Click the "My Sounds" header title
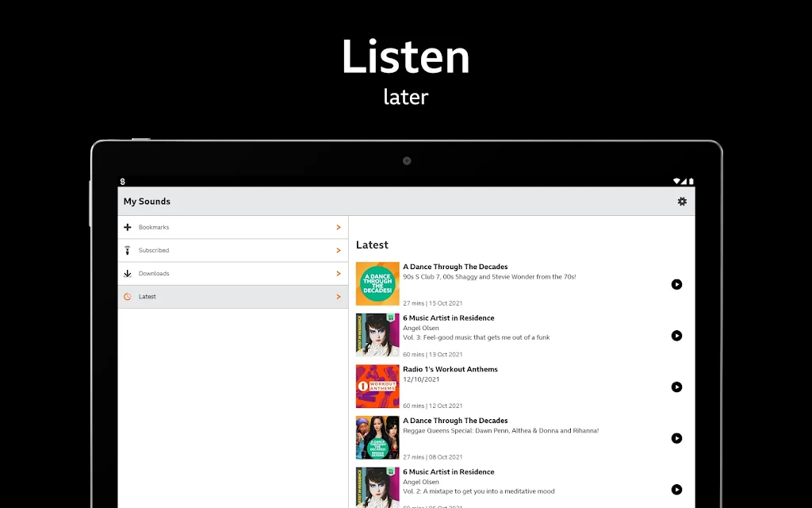Viewport: 812px width, 508px height. 147,201
